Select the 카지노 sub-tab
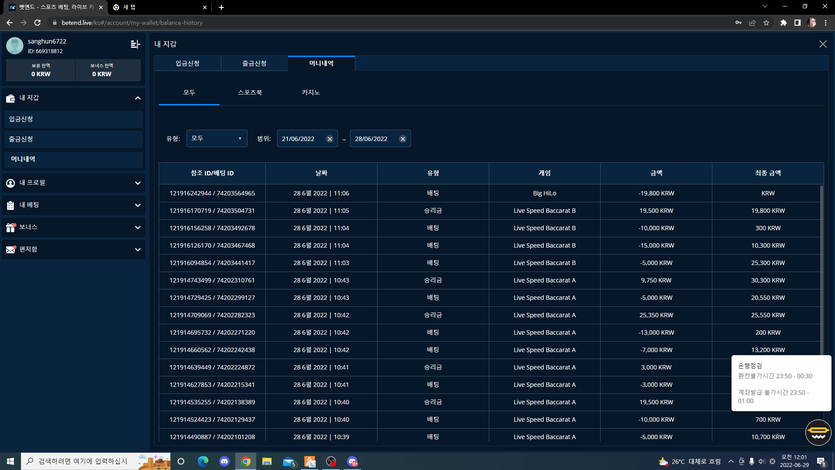Image resolution: width=835 pixels, height=470 pixels. [x=310, y=93]
